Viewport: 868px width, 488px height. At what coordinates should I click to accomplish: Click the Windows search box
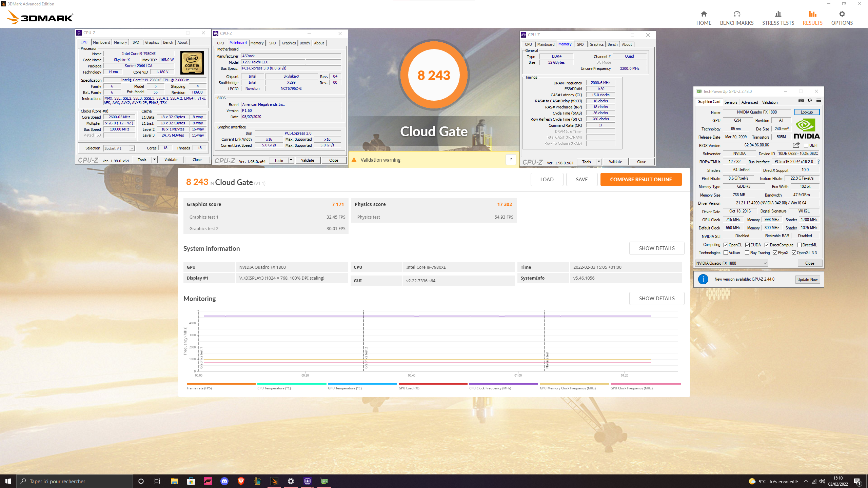[75, 481]
